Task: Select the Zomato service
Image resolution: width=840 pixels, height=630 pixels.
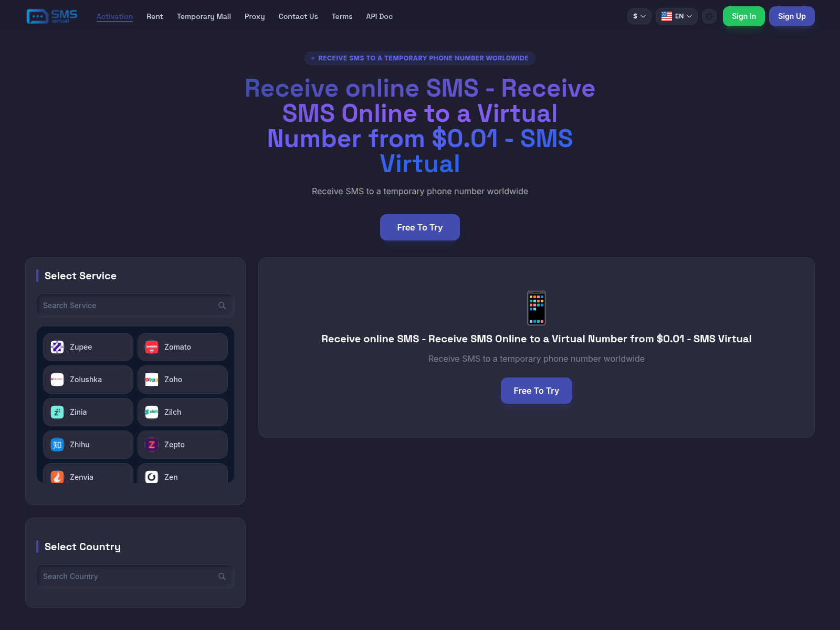Action: click(183, 347)
